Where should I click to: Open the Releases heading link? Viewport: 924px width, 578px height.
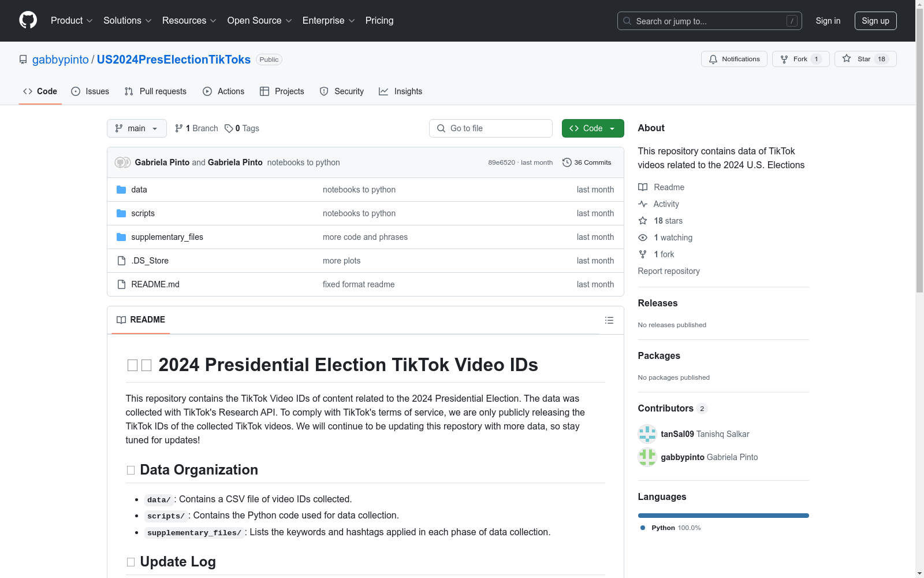(x=658, y=303)
